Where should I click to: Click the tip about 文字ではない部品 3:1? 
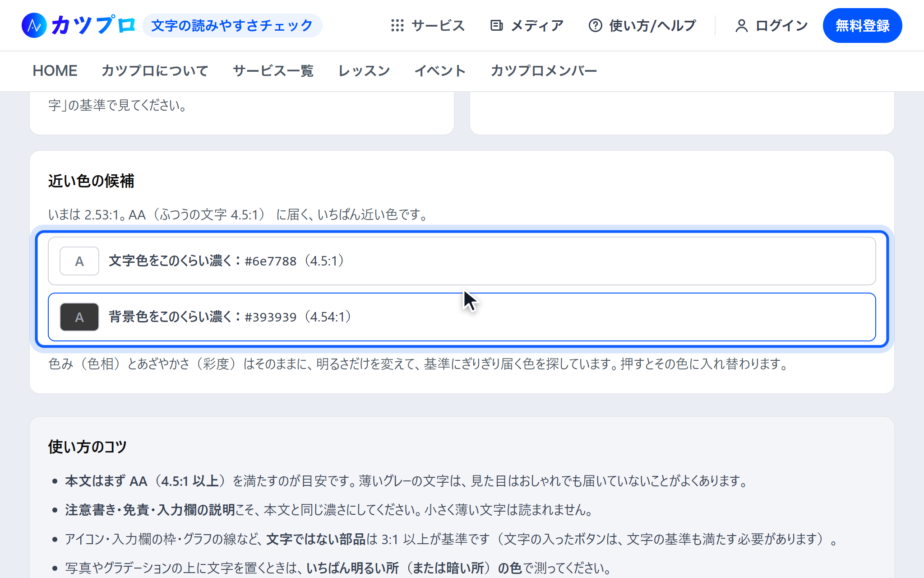[x=451, y=539]
